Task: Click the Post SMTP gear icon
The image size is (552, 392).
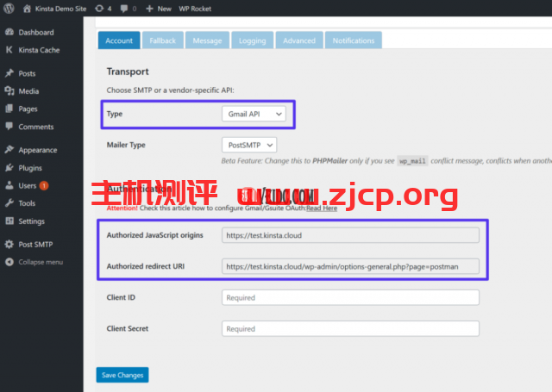Action: click(x=9, y=244)
